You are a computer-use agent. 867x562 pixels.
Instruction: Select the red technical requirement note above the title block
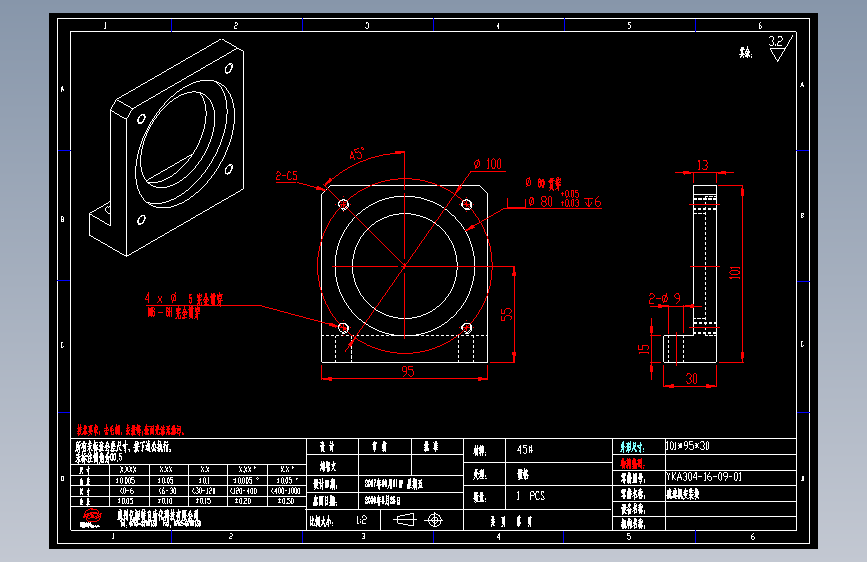(x=130, y=430)
